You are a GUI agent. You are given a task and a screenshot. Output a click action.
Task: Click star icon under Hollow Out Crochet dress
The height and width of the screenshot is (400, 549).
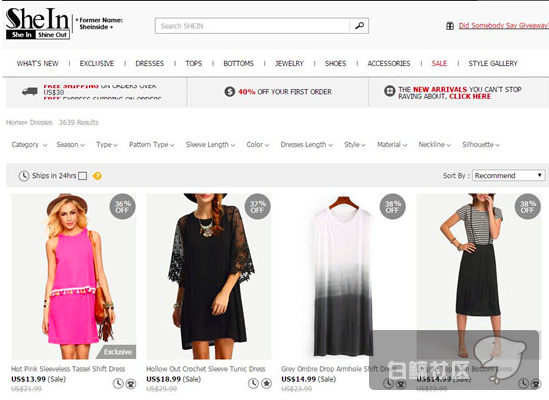click(266, 384)
